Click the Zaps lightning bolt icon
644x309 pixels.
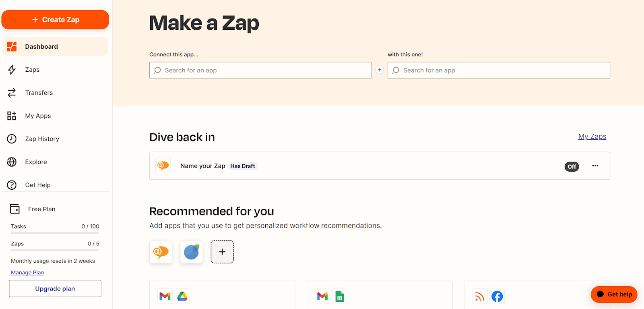click(x=12, y=70)
